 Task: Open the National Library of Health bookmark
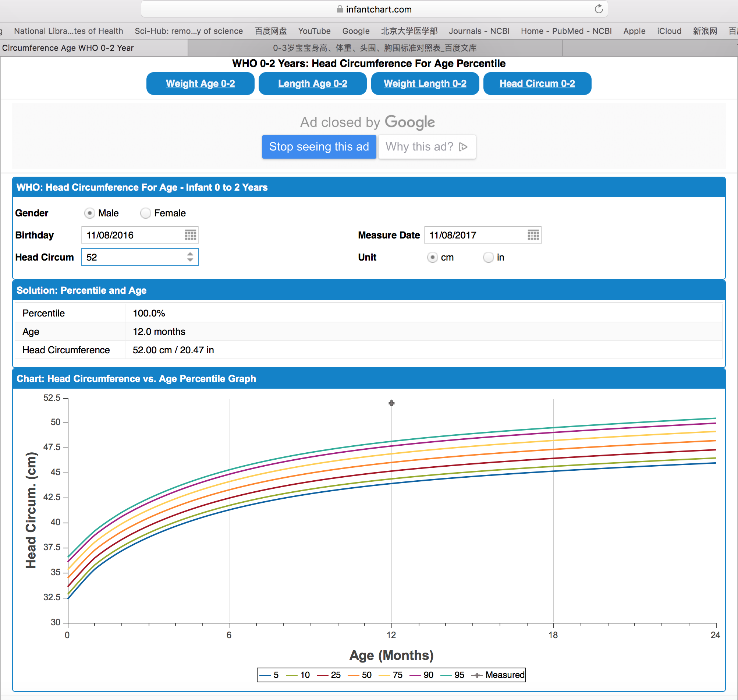tap(69, 31)
